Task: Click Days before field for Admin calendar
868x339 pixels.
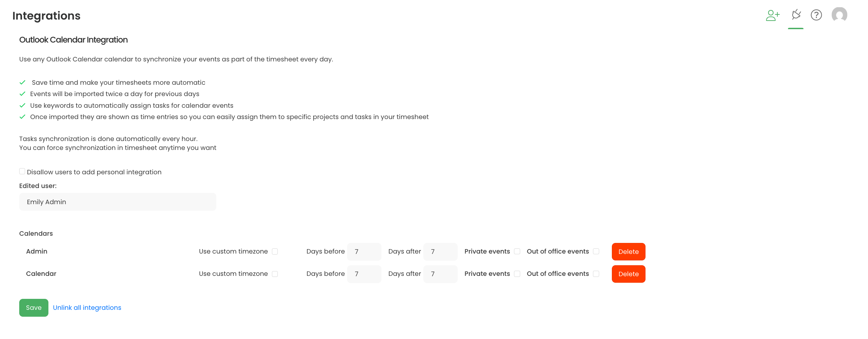Action: click(x=364, y=252)
